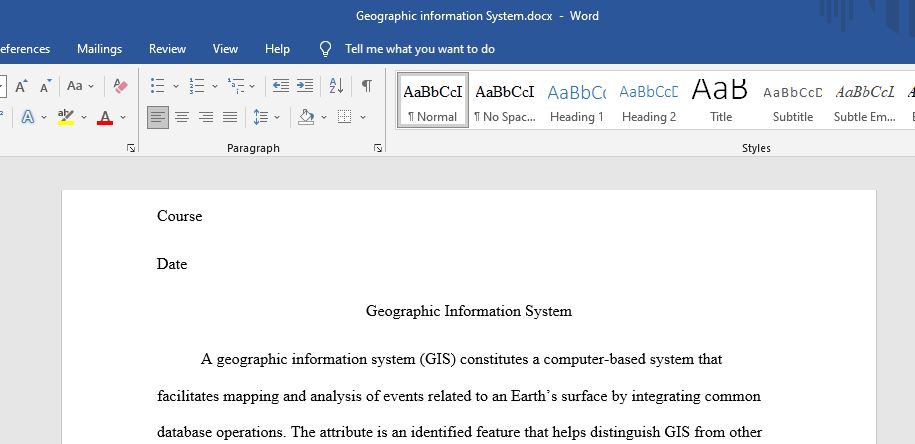Click the Change Case Aa button
The image size is (915, 444).
[75, 86]
